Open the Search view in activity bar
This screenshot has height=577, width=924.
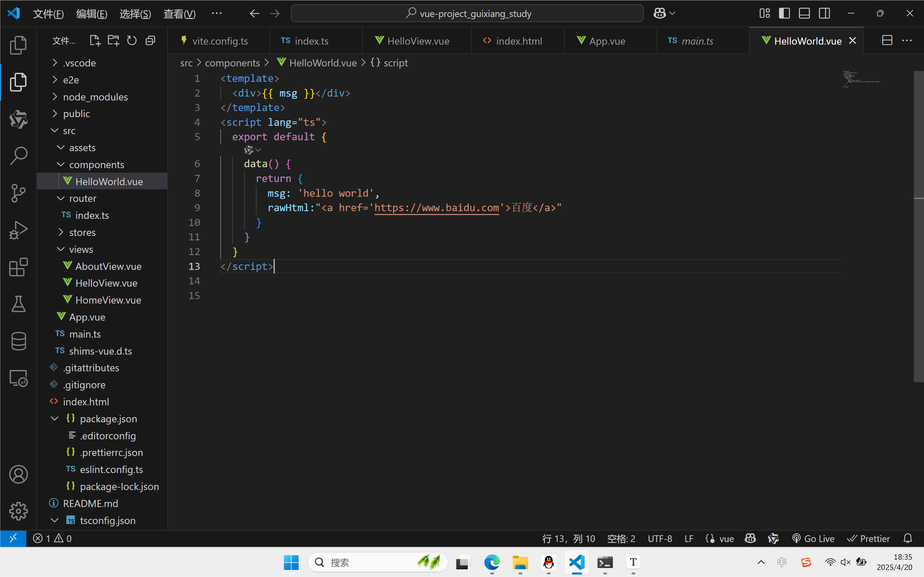pyautogui.click(x=18, y=156)
